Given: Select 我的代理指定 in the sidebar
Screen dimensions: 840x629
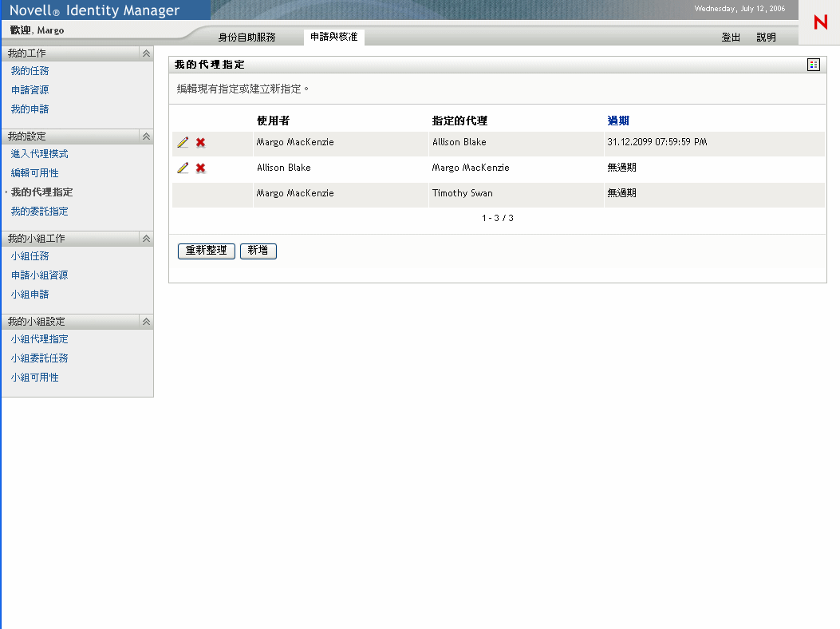Looking at the screenshot, I should pos(41,192).
